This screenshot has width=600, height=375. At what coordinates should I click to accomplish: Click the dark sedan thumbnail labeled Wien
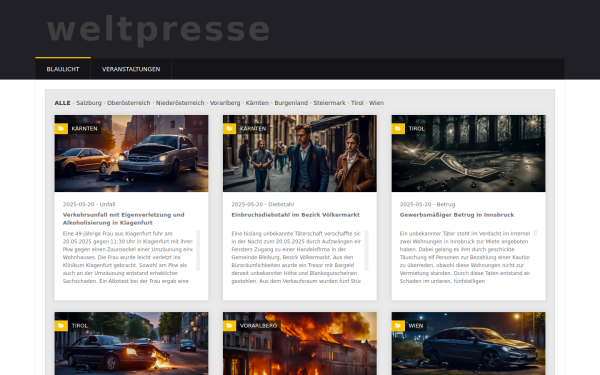[x=468, y=344]
